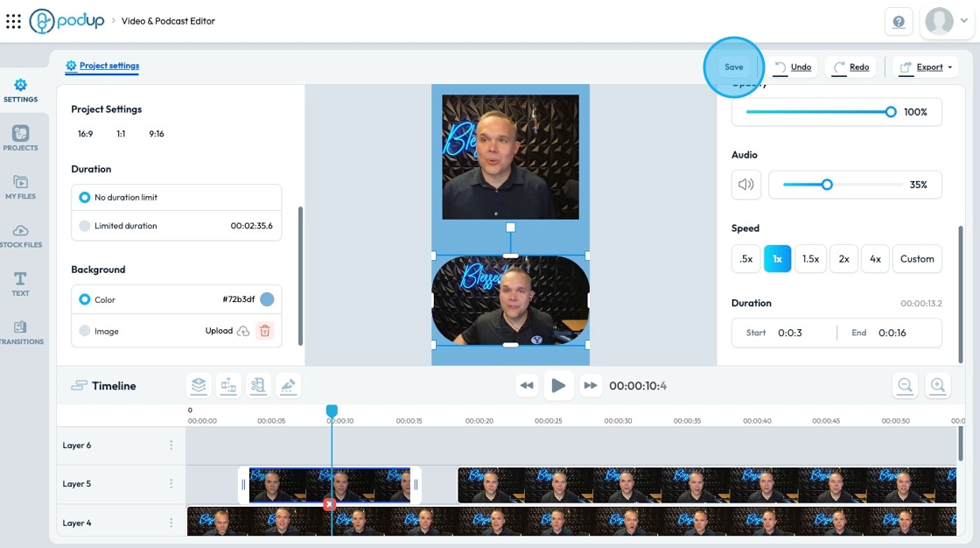Click the audio volume slider handle
This screenshot has width=980, height=548.
tap(827, 185)
